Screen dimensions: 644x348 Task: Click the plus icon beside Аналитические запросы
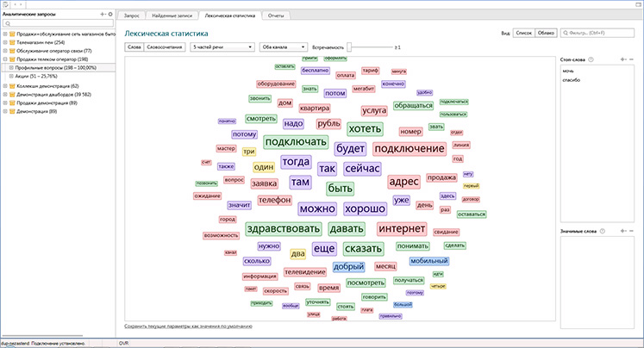click(x=103, y=15)
